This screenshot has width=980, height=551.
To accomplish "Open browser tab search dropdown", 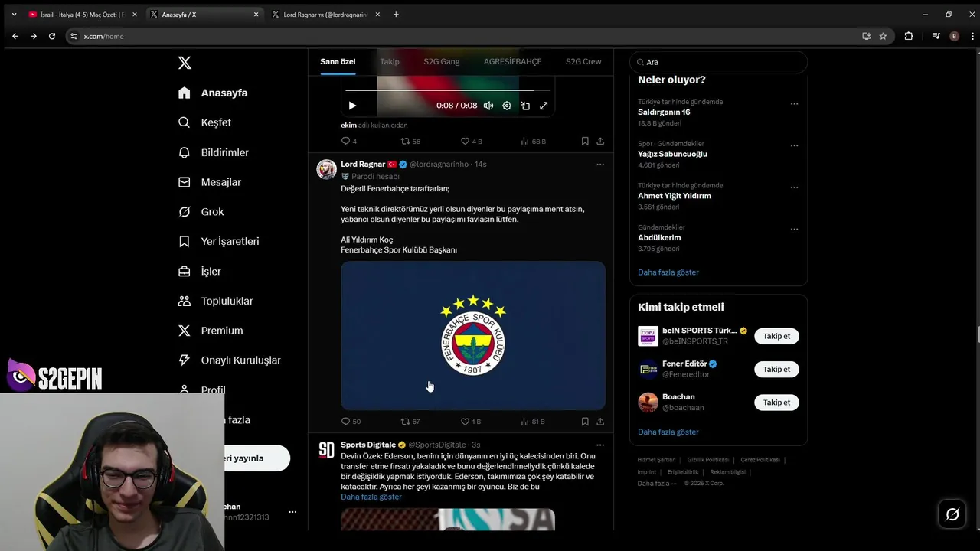I will point(14,15).
